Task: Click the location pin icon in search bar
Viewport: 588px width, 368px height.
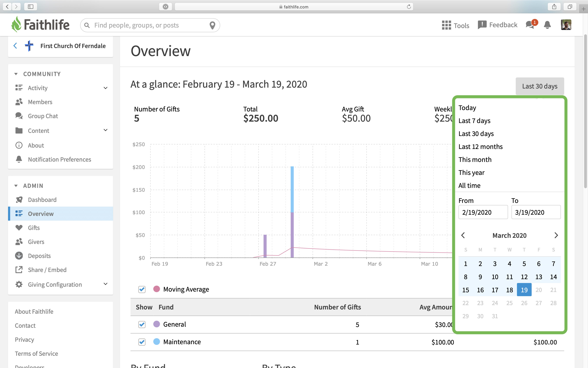Action: coord(212,25)
